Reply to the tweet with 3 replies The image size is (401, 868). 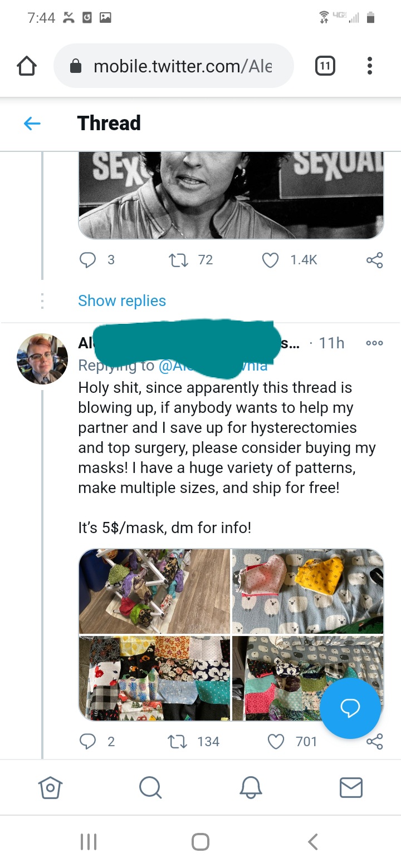point(88,260)
